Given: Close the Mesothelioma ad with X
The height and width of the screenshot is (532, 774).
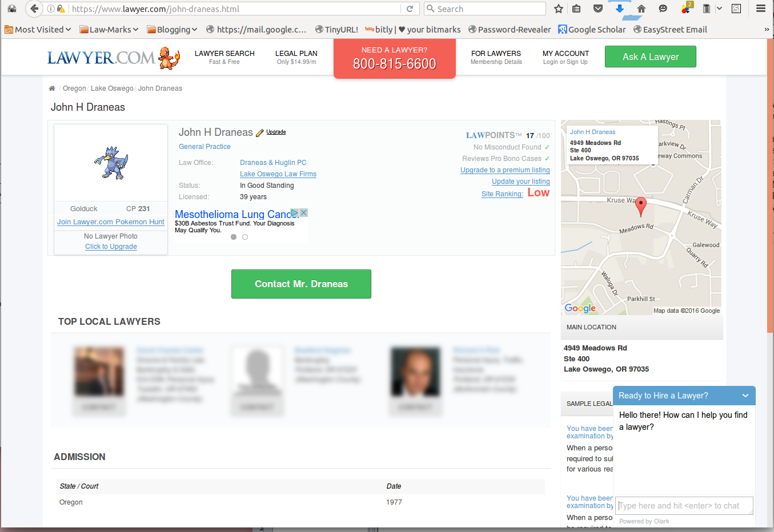Looking at the screenshot, I should coord(304,212).
